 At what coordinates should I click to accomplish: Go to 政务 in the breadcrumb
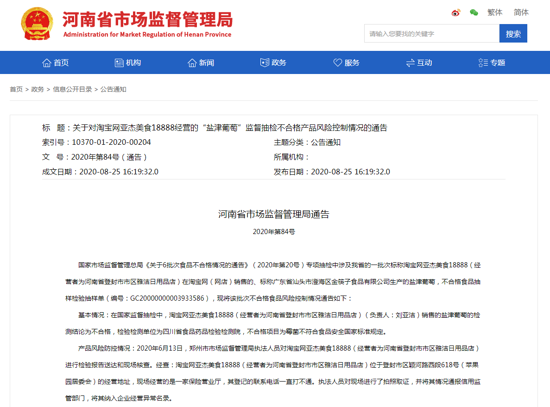(38, 89)
